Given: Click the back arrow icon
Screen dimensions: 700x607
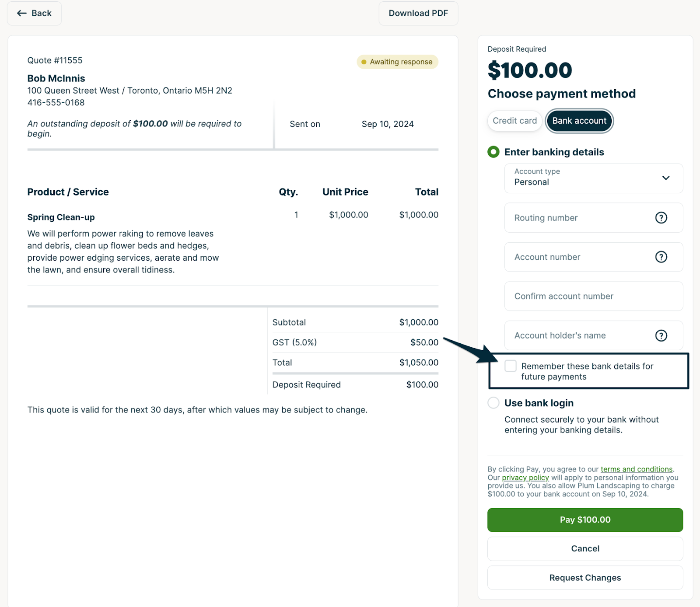Looking at the screenshot, I should (22, 13).
